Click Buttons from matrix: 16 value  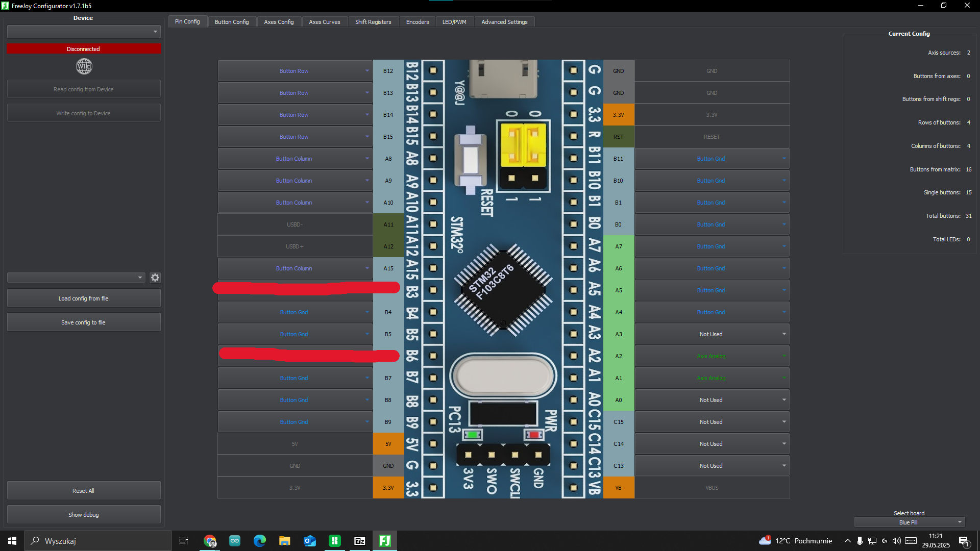click(968, 169)
